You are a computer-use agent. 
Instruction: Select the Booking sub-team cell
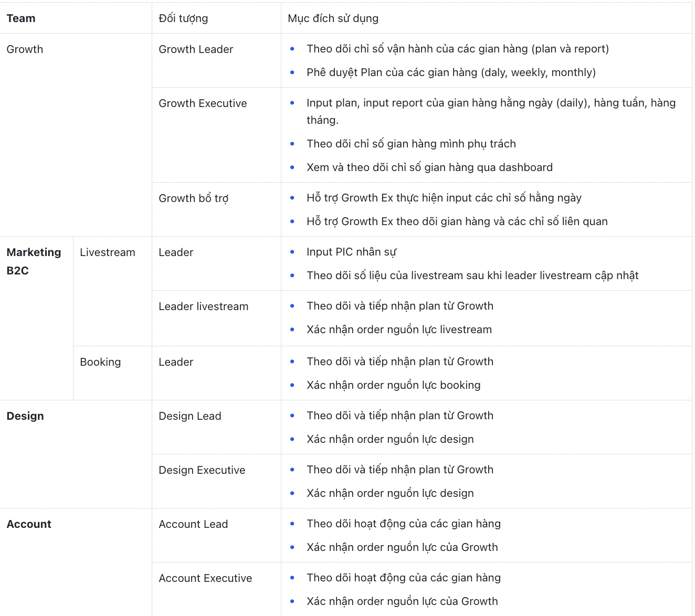[100, 362]
